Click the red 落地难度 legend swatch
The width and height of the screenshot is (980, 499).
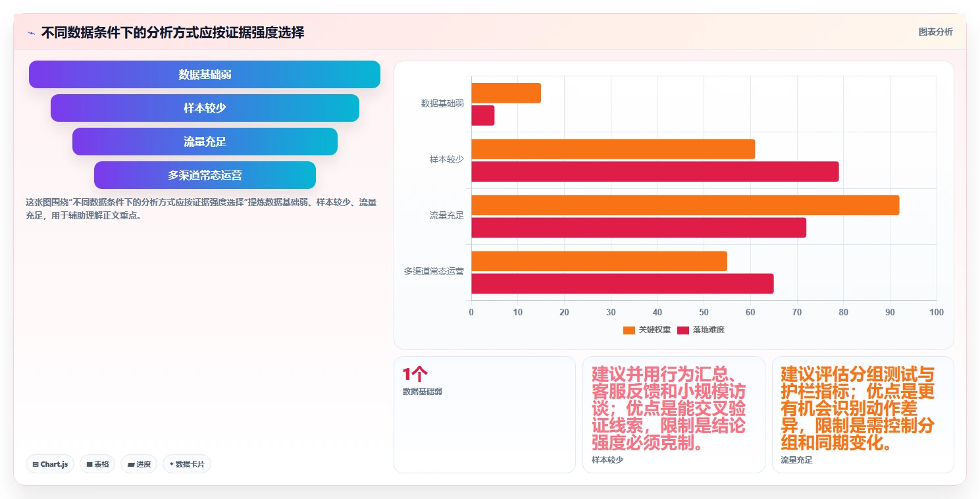(x=683, y=330)
